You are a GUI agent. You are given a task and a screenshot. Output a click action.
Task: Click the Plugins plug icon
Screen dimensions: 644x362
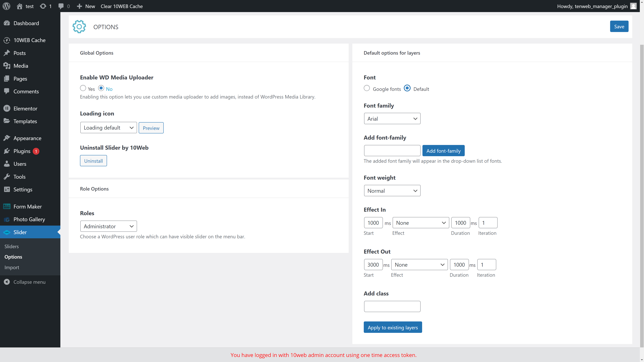(7, 151)
